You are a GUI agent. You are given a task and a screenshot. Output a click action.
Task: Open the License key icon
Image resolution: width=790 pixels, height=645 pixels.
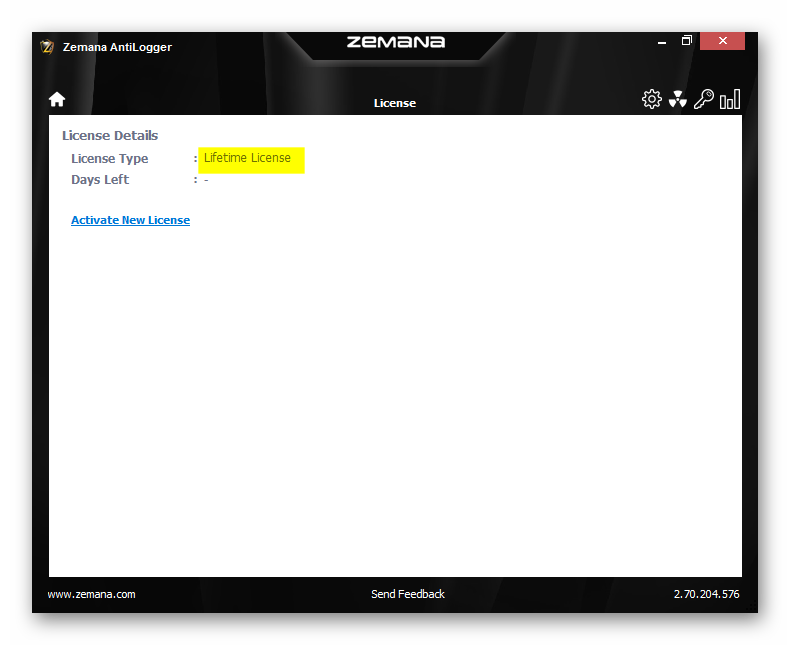coord(704,99)
